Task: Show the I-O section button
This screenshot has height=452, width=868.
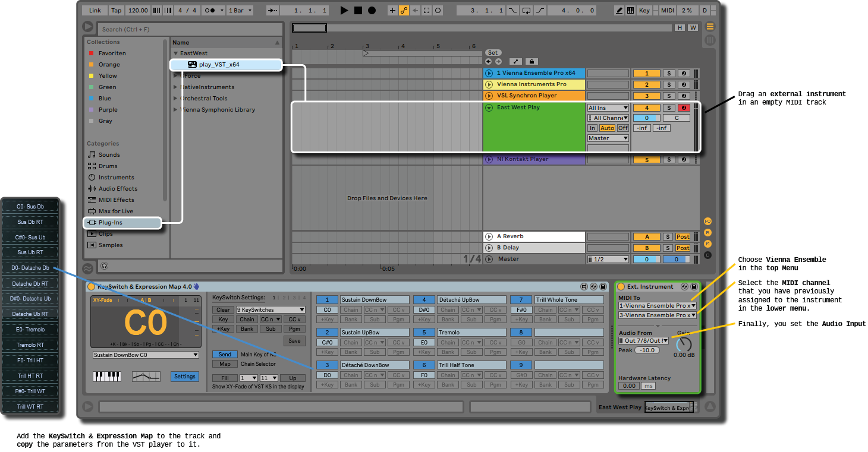Action: [707, 222]
